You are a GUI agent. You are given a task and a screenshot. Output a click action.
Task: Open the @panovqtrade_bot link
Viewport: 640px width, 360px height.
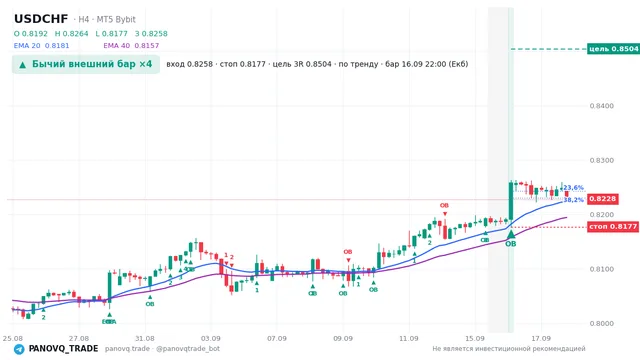click(x=188, y=349)
